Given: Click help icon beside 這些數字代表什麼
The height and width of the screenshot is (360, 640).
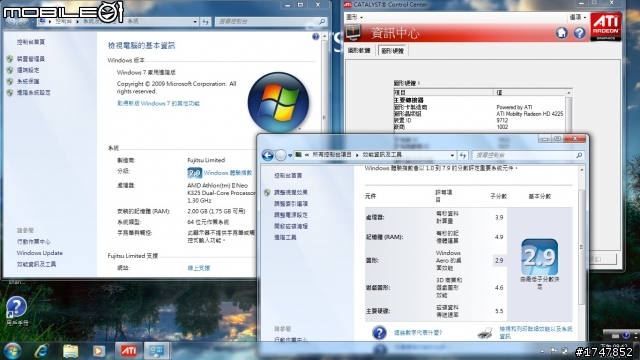Looking at the screenshot, I should pos(379,333).
